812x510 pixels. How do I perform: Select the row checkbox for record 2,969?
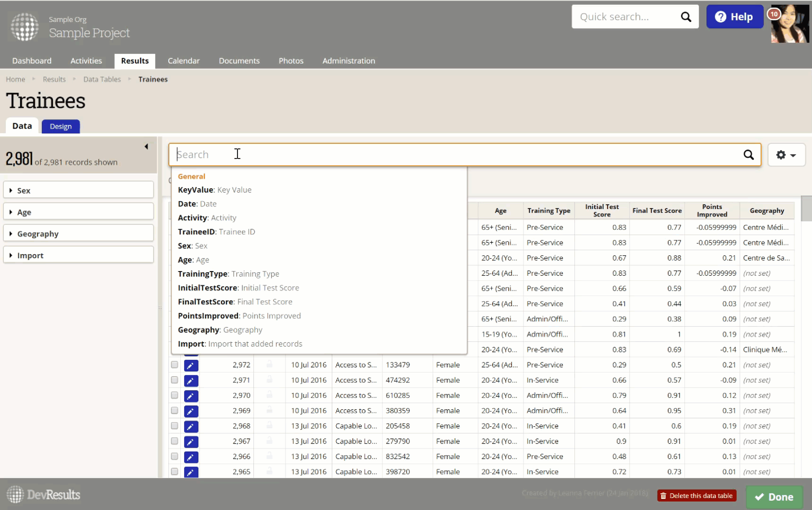[x=174, y=411]
